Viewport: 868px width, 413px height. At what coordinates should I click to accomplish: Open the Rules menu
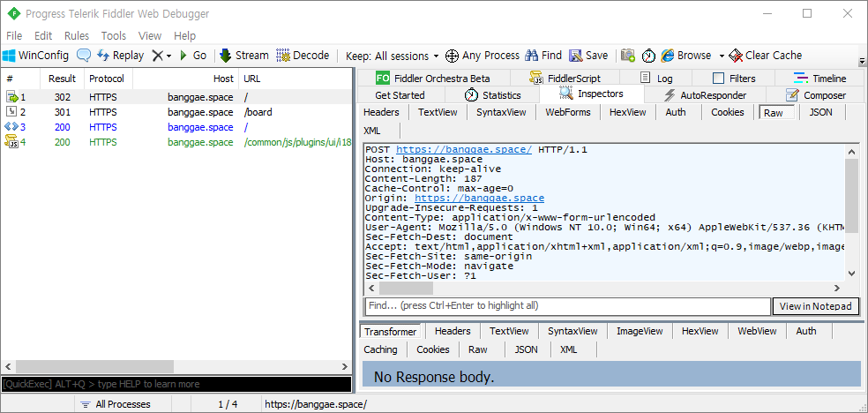point(77,36)
